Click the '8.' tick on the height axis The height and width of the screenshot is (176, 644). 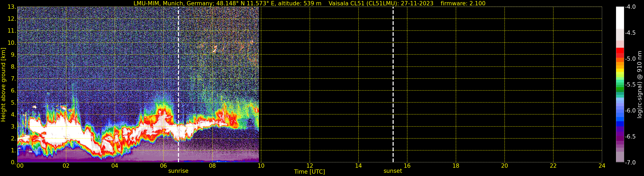point(13,67)
